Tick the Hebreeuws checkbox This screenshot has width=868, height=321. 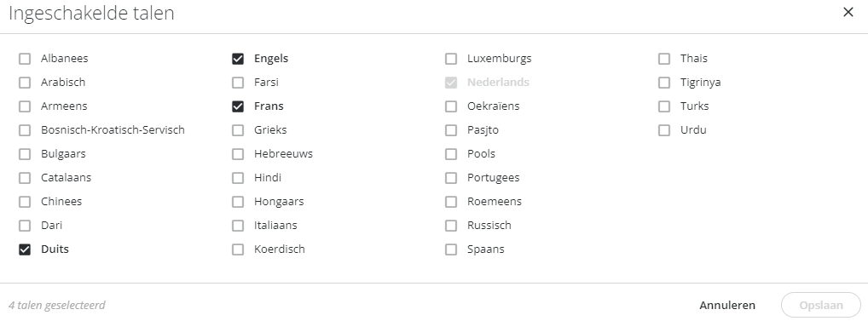coord(238,153)
